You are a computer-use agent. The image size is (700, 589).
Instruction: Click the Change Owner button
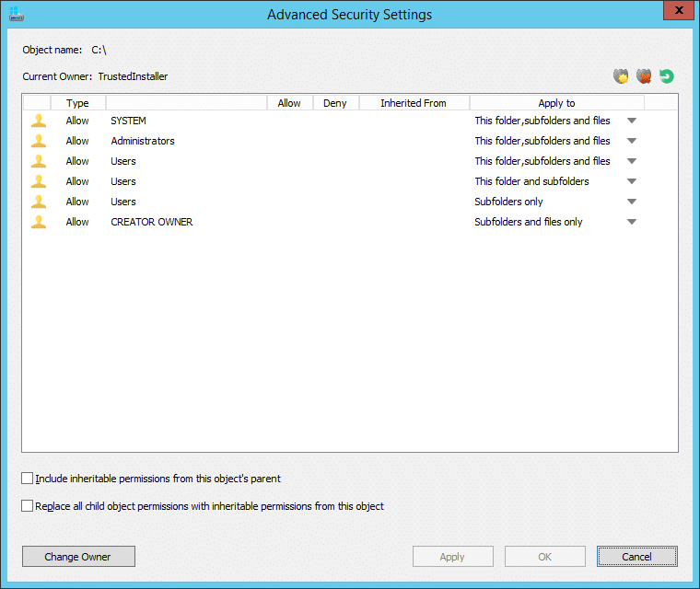pyautogui.click(x=78, y=557)
